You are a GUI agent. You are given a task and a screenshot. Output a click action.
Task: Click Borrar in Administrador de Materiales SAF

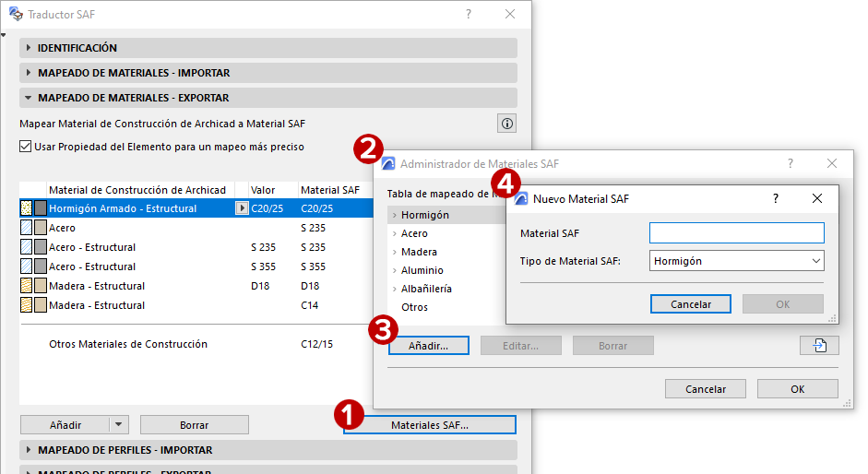[x=612, y=346]
